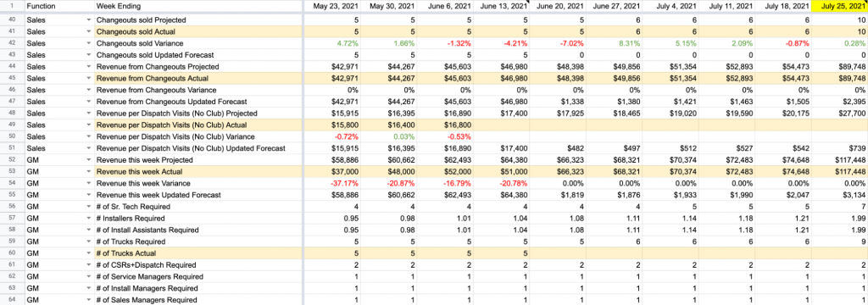868x305 pixels.
Task: Select row number 45 header
Action: click(x=12, y=79)
